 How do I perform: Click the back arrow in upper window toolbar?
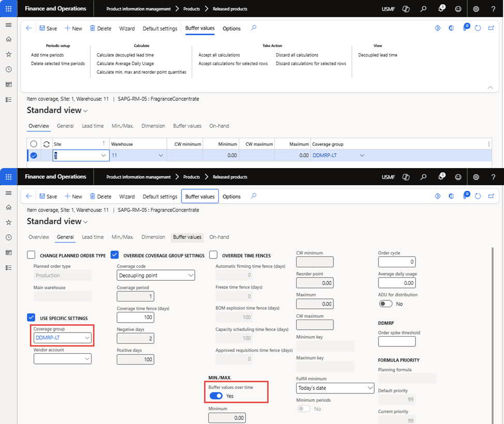click(x=29, y=28)
